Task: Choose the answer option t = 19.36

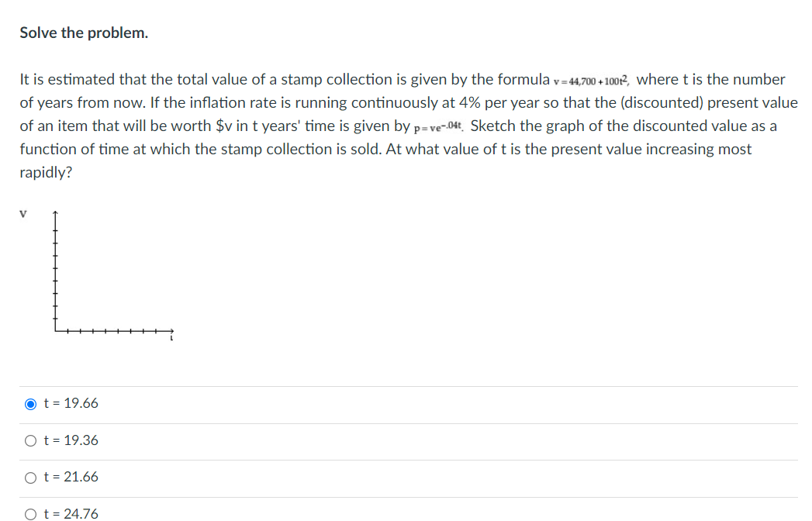Action: [29, 440]
